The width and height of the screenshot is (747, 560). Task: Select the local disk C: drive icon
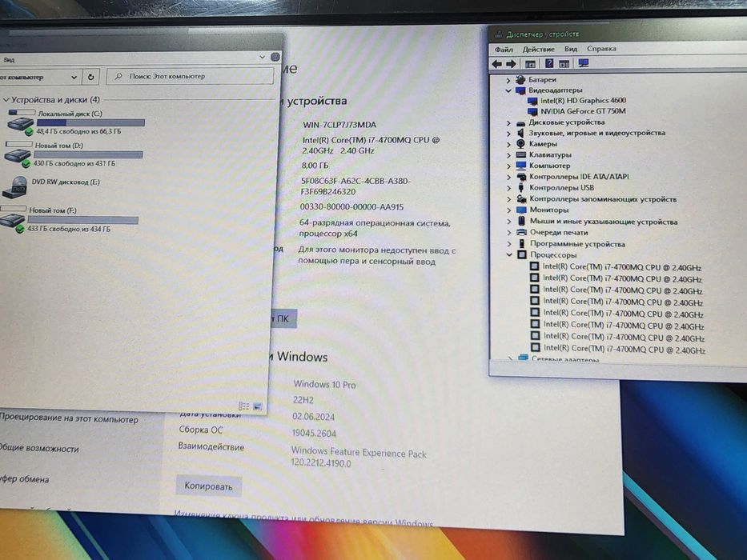click(21, 124)
